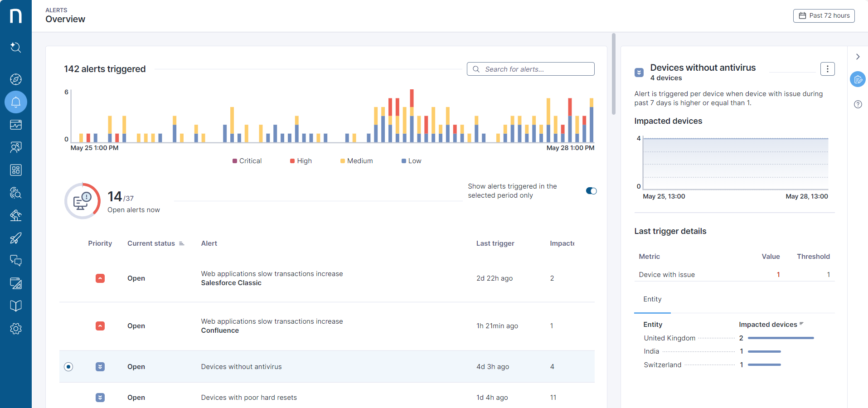Toggle High series in chart legend

pyautogui.click(x=301, y=161)
